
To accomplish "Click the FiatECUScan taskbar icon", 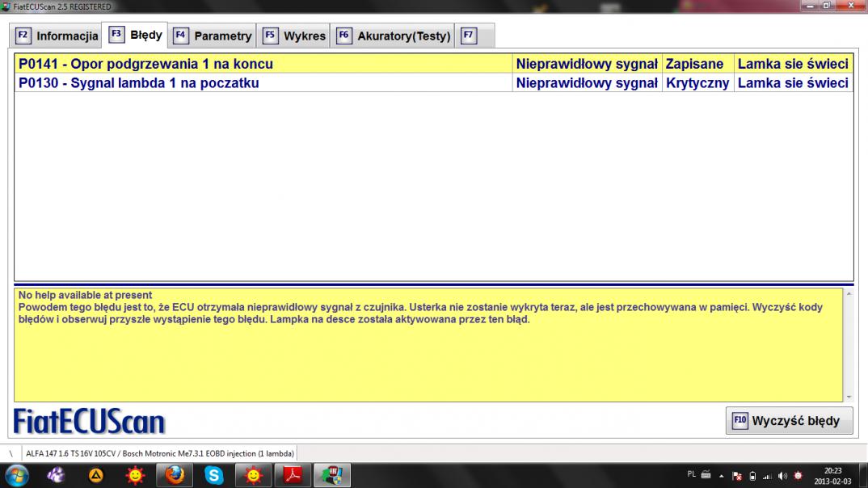I will click(x=332, y=475).
